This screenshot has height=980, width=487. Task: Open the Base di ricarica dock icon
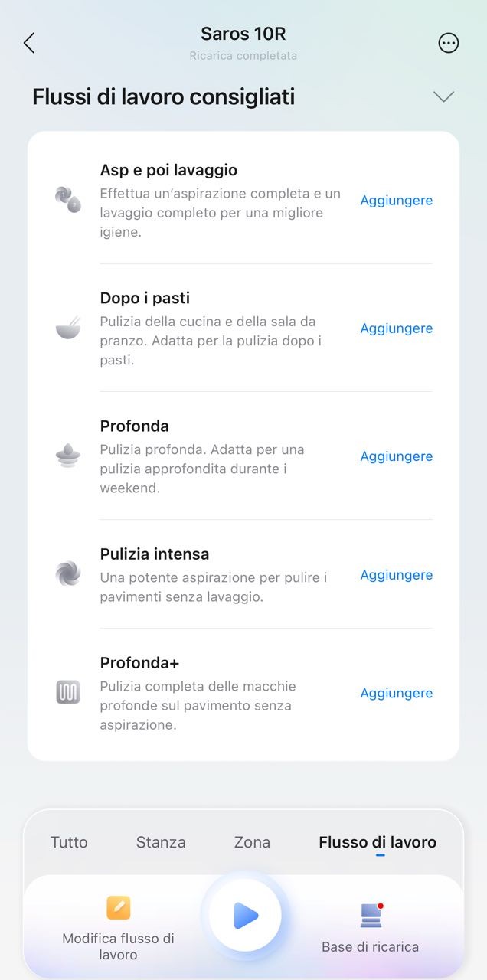(x=371, y=915)
